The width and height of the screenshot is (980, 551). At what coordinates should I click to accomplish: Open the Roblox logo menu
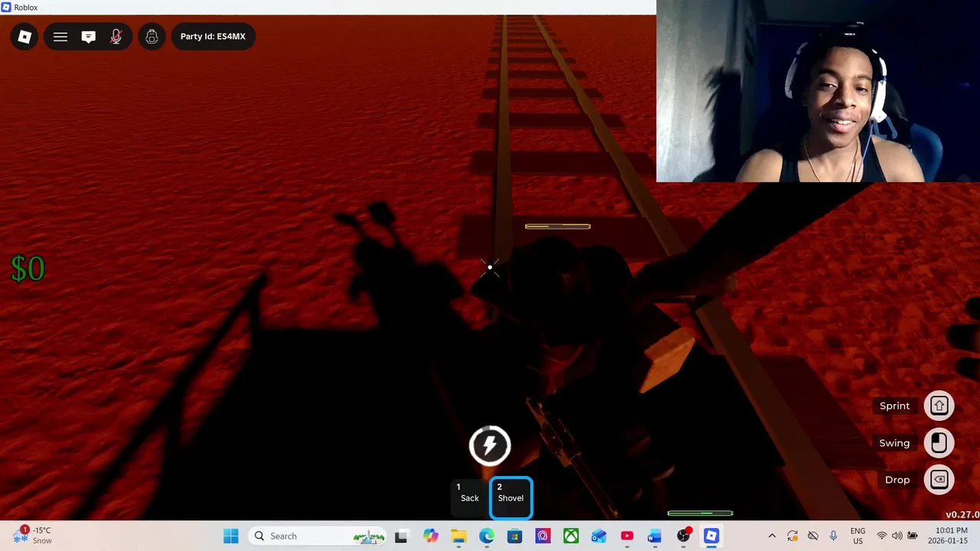pos(24,37)
